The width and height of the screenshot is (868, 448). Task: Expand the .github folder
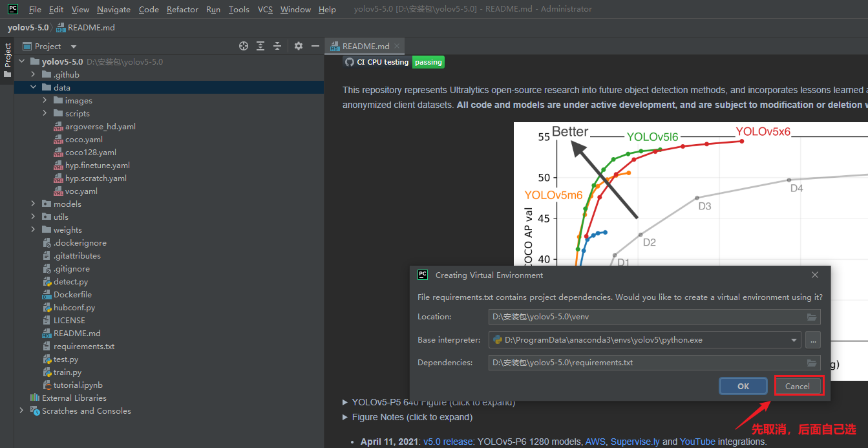point(33,74)
